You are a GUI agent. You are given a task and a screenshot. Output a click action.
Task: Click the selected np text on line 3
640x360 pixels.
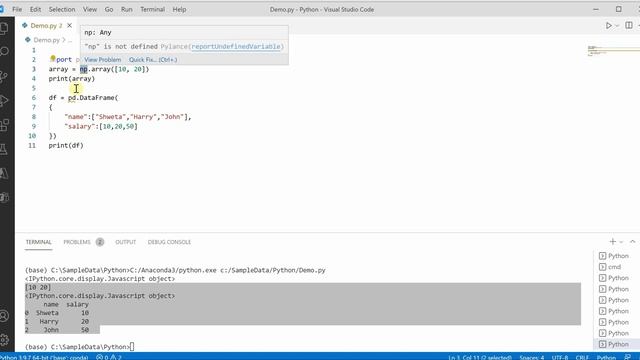point(84,69)
